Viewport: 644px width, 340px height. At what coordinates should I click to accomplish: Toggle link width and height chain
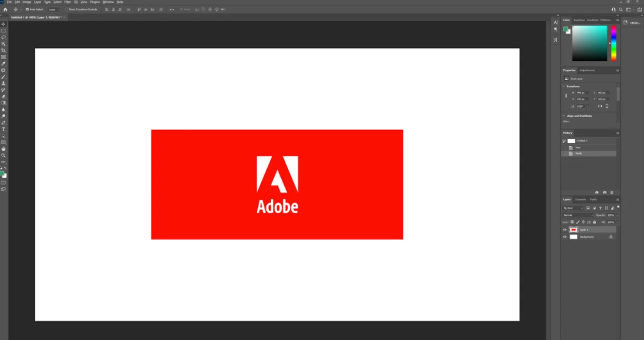pos(566,95)
